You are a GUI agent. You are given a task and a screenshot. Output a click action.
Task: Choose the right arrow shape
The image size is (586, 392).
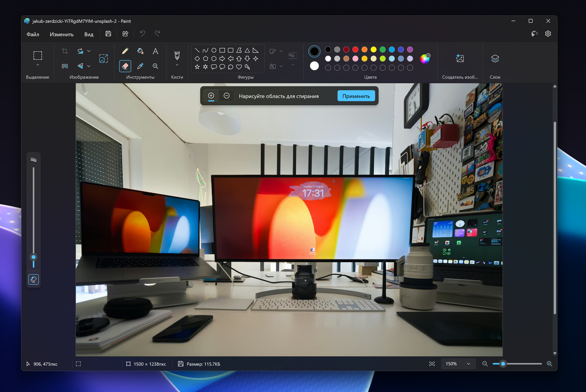222,59
